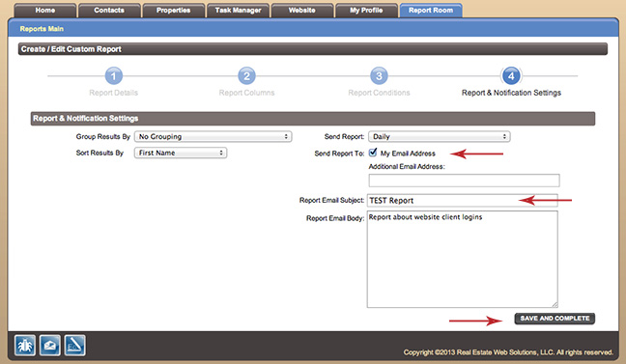
Task: Select the Report Room tab
Action: point(431,11)
